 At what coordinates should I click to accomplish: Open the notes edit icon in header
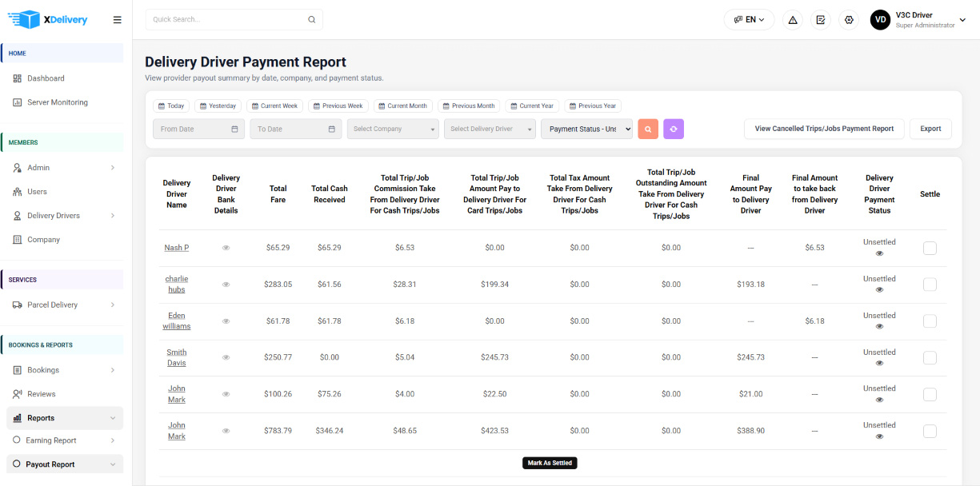821,20
